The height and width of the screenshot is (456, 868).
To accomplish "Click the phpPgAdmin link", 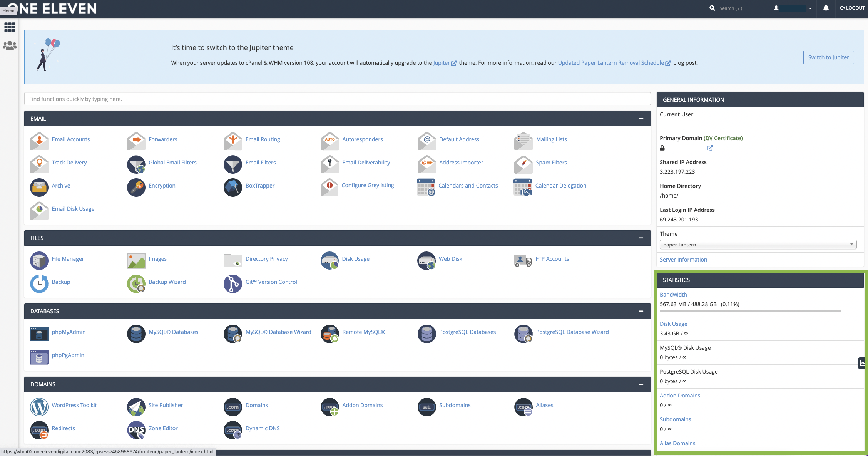I will click(68, 355).
